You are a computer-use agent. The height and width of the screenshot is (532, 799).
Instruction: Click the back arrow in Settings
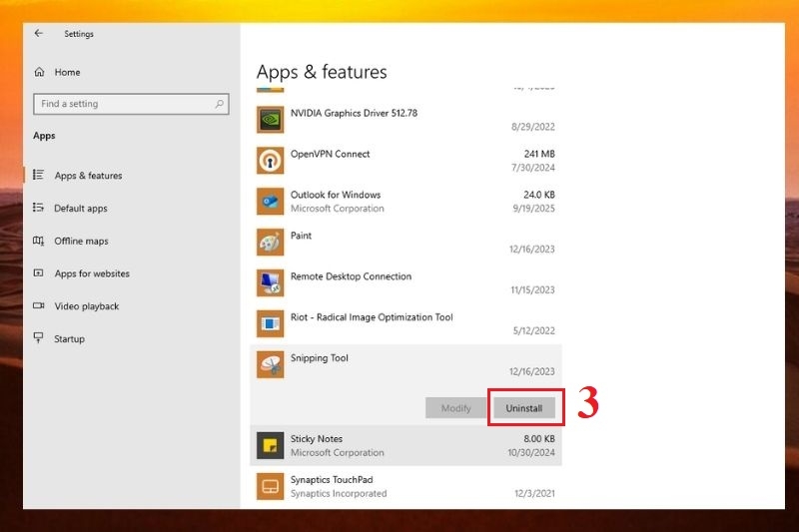click(39, 34)
